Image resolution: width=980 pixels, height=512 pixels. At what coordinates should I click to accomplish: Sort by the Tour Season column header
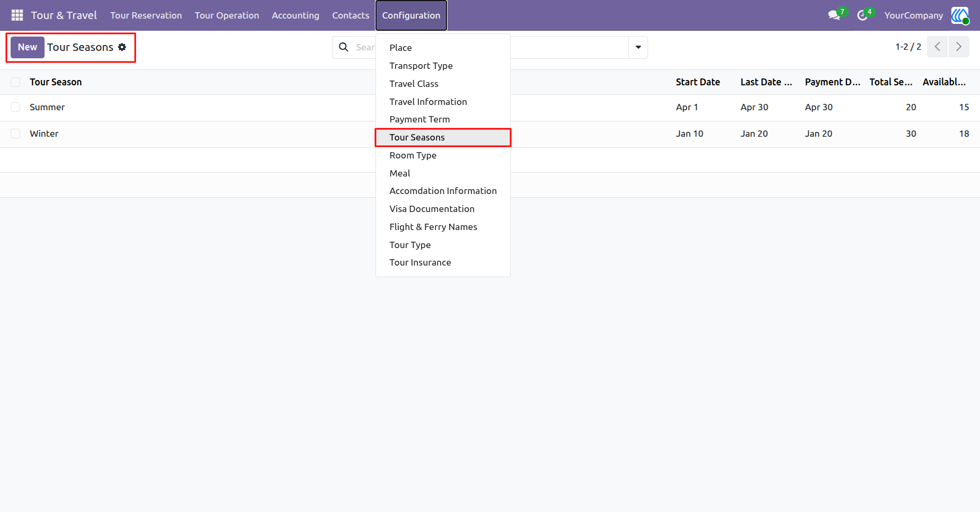[56, 82]
